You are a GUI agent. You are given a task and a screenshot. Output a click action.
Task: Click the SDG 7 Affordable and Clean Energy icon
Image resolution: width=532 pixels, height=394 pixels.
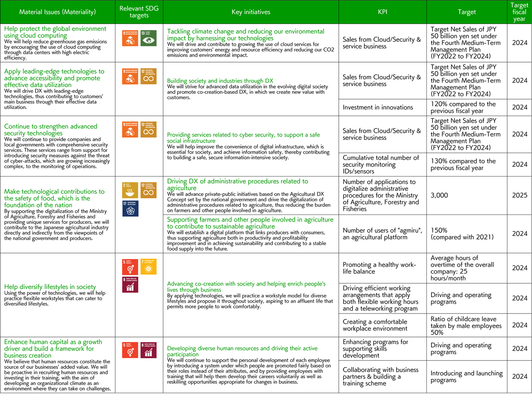pyautogui.click(x=148, y=266)
